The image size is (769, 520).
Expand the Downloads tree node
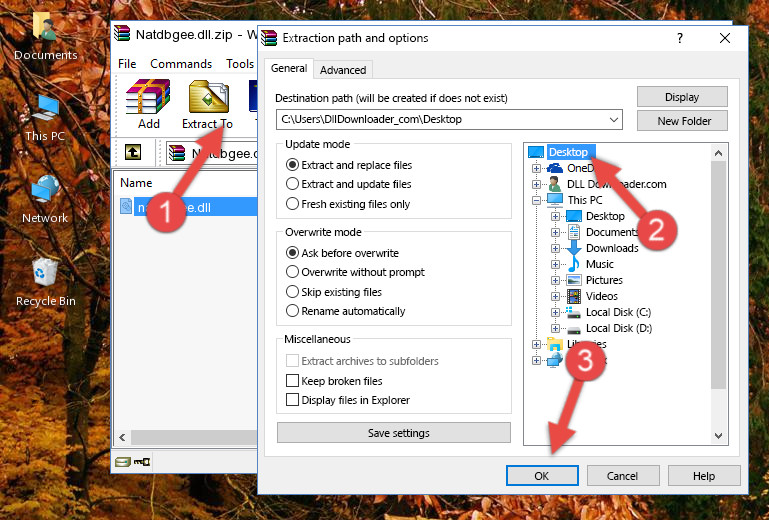click(555, 248)
